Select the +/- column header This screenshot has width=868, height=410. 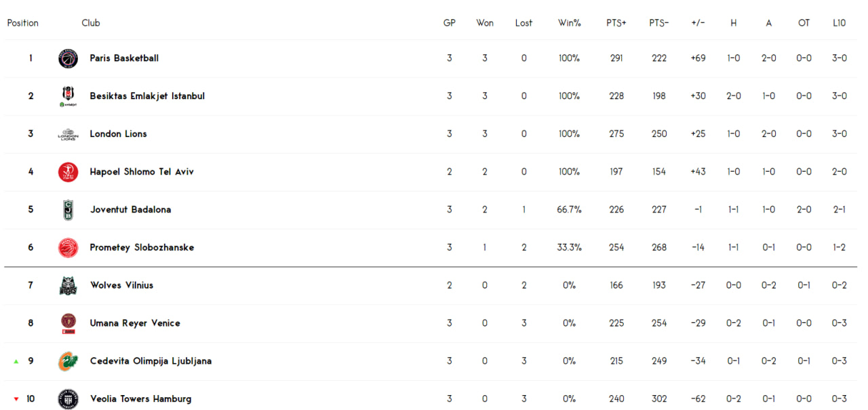[x=698, y=23]
